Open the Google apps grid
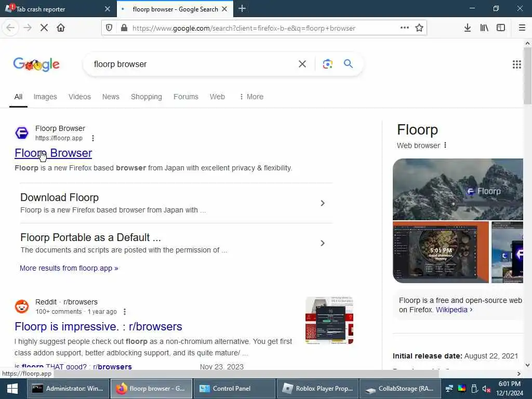The height and width of the screenshot is (399, 532). pos(517,64)
